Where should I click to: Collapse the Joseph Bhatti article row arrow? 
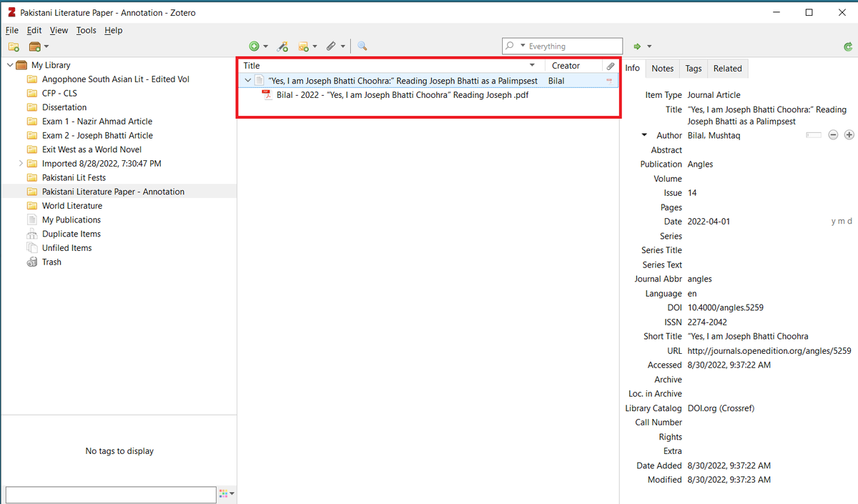[x=247, y=81]
